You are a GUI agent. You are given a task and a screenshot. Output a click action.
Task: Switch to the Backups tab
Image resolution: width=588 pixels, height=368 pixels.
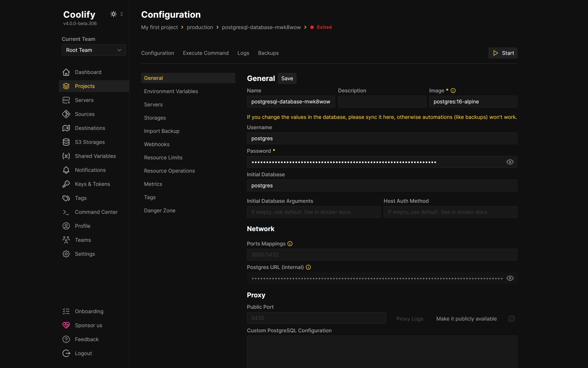268,53
